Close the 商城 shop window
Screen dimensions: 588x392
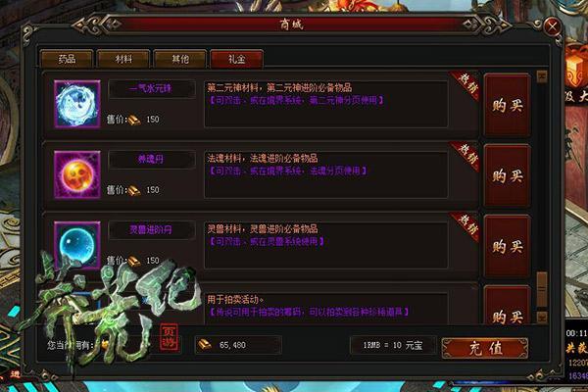(x=553, y=26)
